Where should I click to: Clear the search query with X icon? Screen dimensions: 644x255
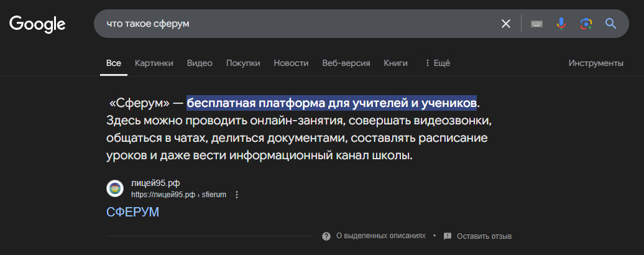[x=506, y=24]
